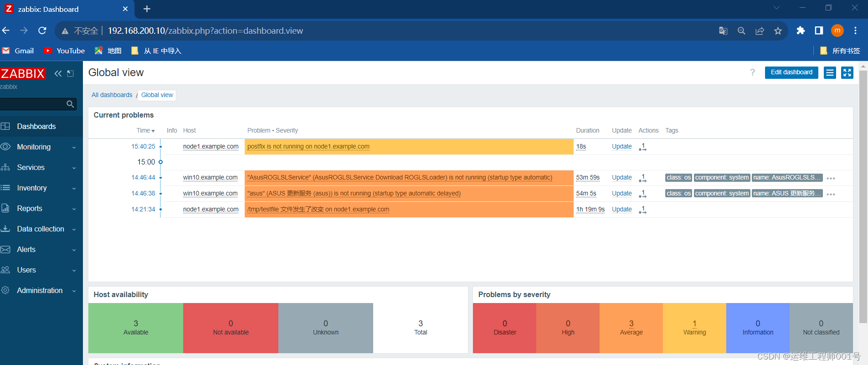Click the sidebar search input field
This screenshot has width=868, height=365.
tap(33, 104)
